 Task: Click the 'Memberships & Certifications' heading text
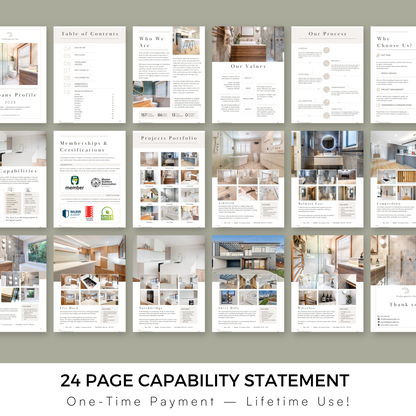click(x=83, y=146)
